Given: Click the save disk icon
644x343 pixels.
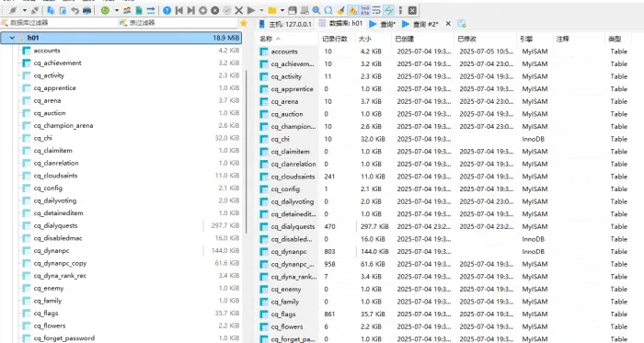Looking at the screenshot, I should [x=292, y=10].
